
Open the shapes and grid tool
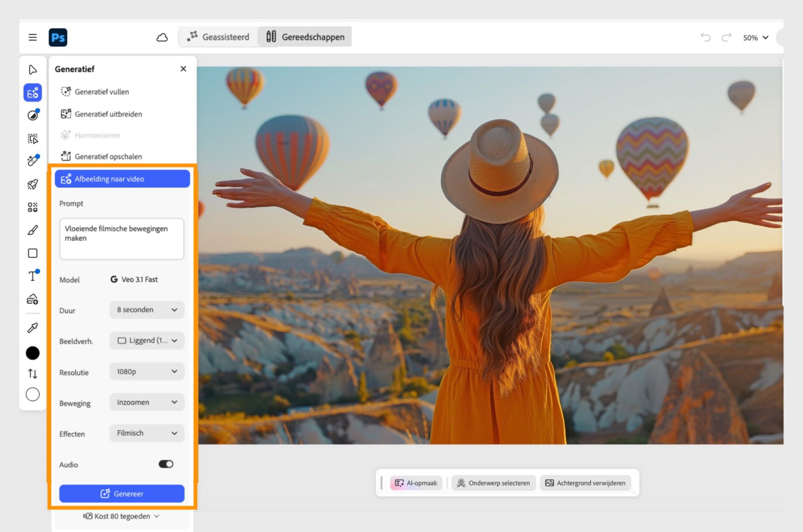tap(33, 207)
